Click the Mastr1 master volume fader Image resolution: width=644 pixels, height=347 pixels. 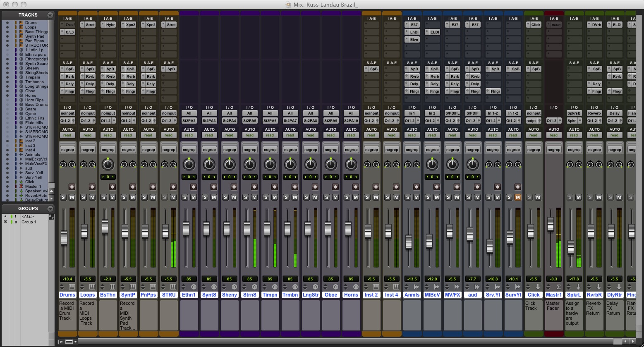coord(551,224)
